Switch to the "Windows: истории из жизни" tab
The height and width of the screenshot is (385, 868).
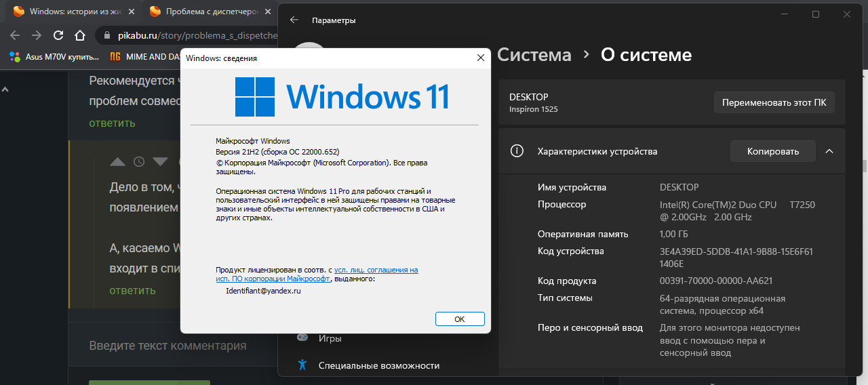75,12
